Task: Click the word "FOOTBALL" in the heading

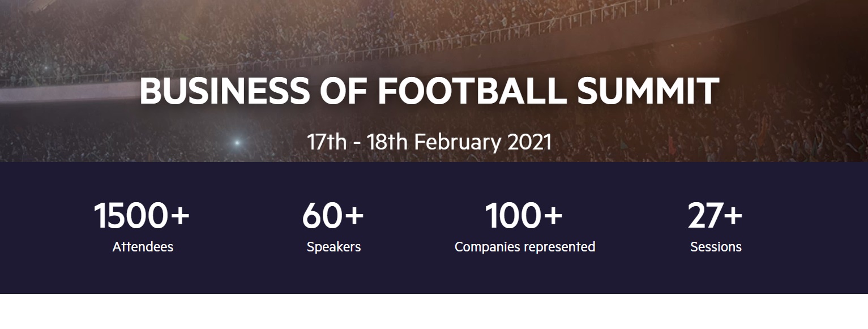Action: pos(472,91)
